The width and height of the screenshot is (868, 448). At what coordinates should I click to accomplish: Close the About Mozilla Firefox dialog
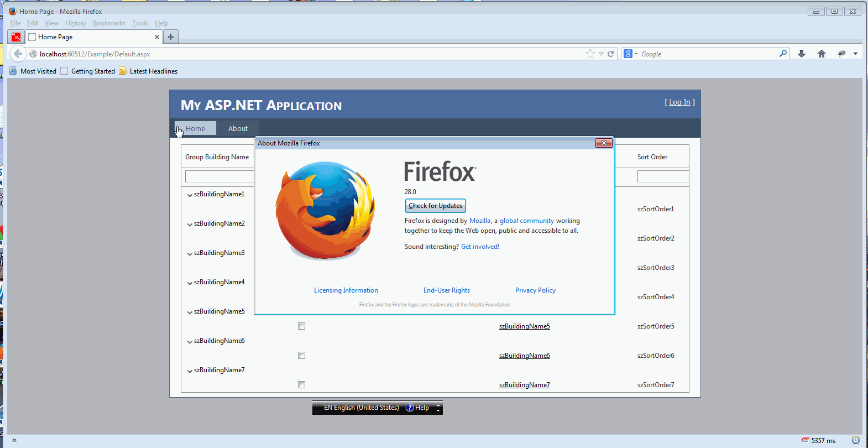[x=604, y=143]
